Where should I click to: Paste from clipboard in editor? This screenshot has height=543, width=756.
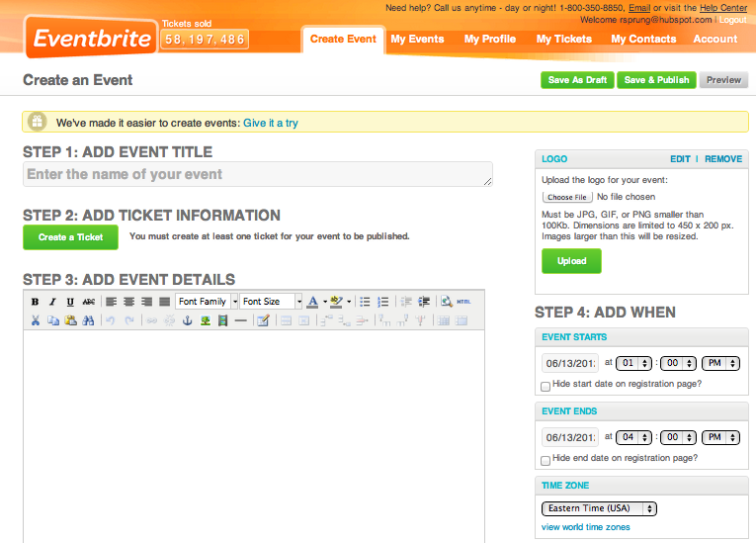[70, 320]
